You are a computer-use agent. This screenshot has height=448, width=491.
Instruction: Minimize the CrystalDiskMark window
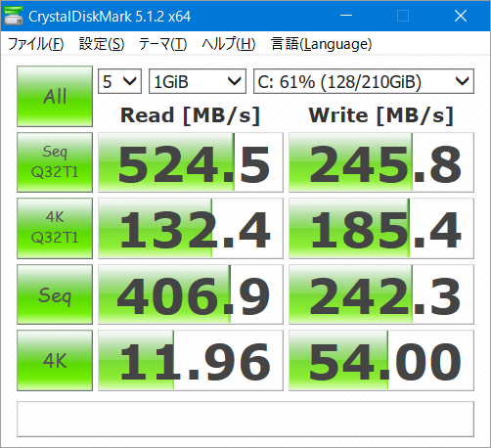point(346,16)
